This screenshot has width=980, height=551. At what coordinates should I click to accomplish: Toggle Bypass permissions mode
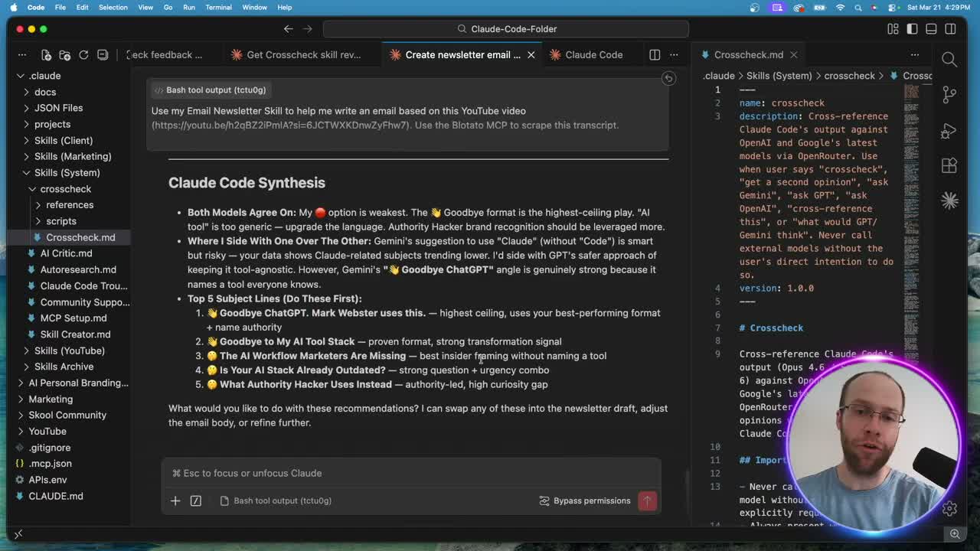click(585, 500)
